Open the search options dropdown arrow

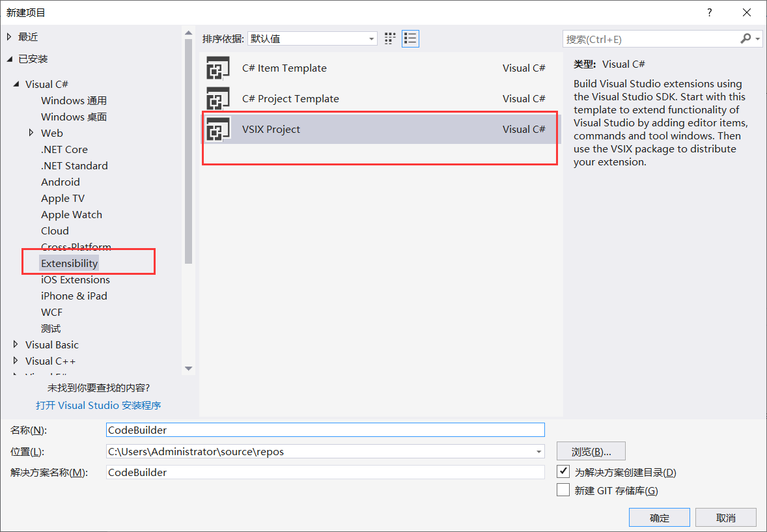[758, 38]
